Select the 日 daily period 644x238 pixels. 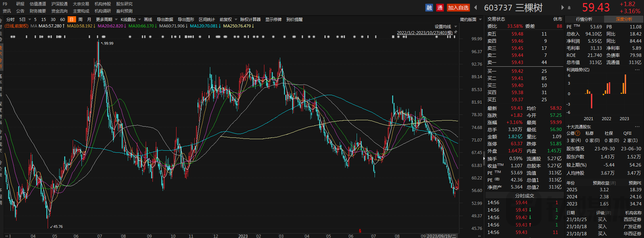tap(71, 20)
